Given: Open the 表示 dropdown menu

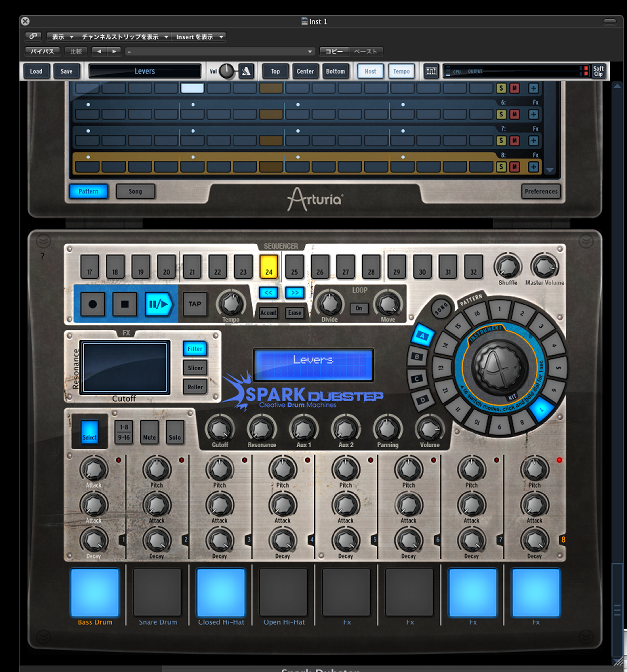Looking at the screenshot, I should tap(62, 37).
